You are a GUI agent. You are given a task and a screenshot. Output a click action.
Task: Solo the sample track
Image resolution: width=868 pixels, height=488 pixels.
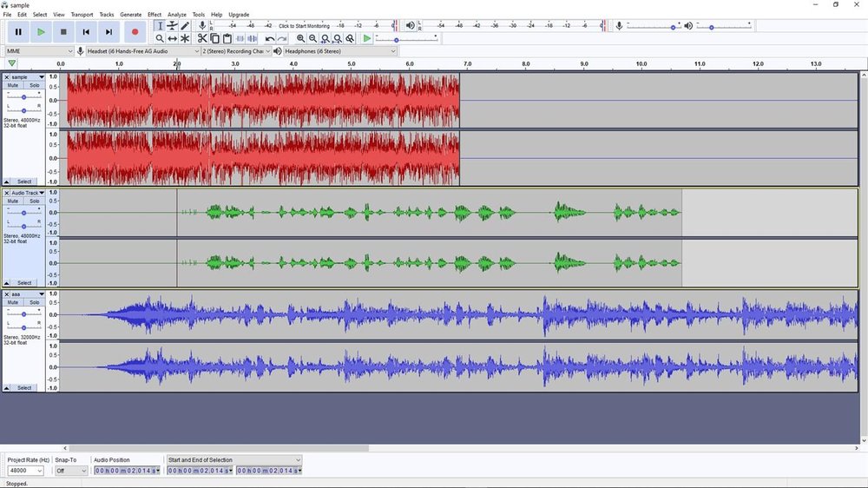tap(35, 85)
